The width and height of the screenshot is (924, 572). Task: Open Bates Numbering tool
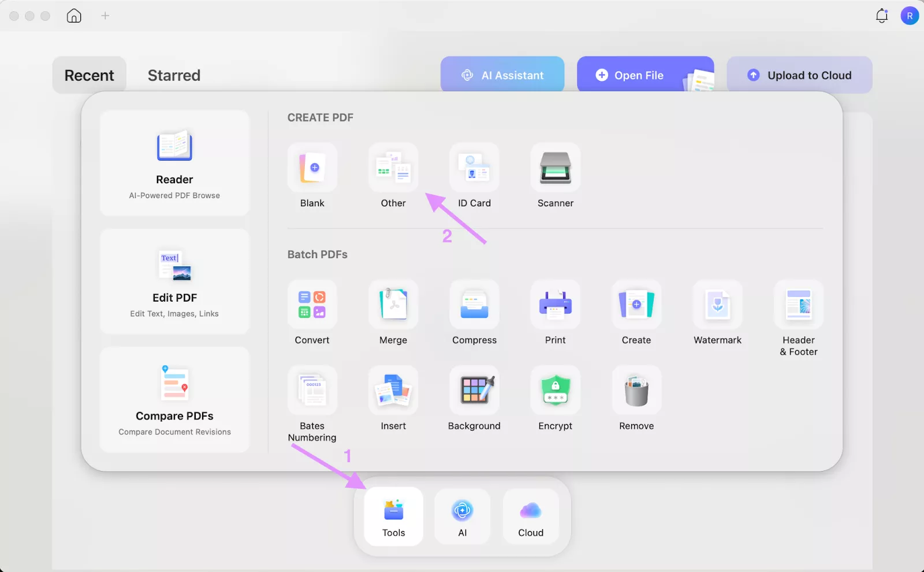(x=312, y=391)
